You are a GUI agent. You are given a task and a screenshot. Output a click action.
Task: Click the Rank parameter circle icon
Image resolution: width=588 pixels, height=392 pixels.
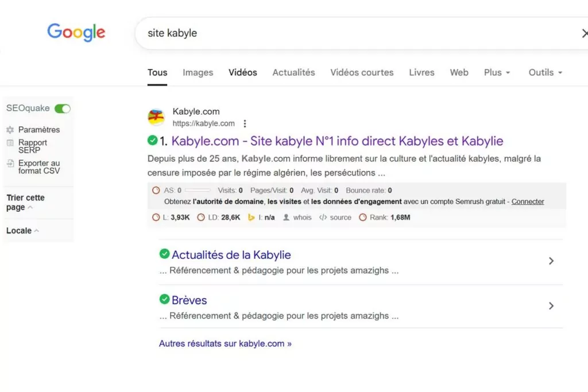click(x=363, y=218)
